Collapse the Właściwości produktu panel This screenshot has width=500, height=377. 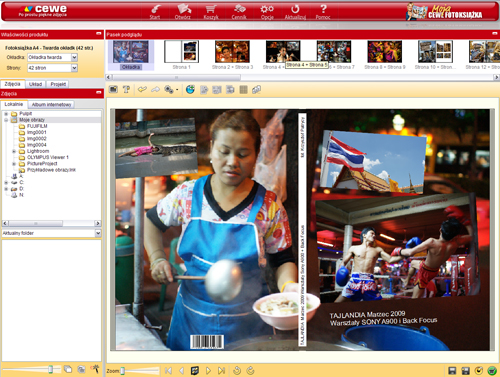click(x=99, y=34)
